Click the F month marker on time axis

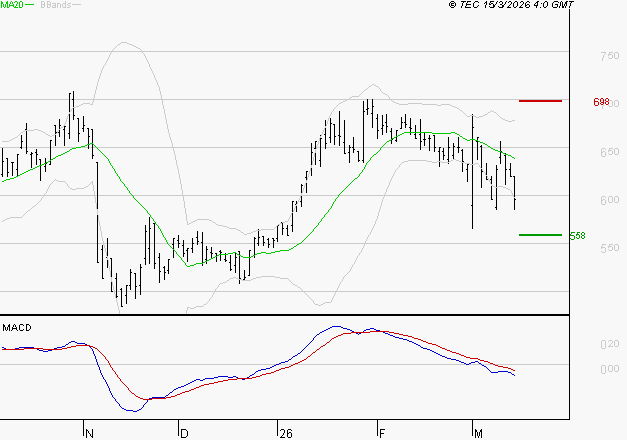[382, 434]
